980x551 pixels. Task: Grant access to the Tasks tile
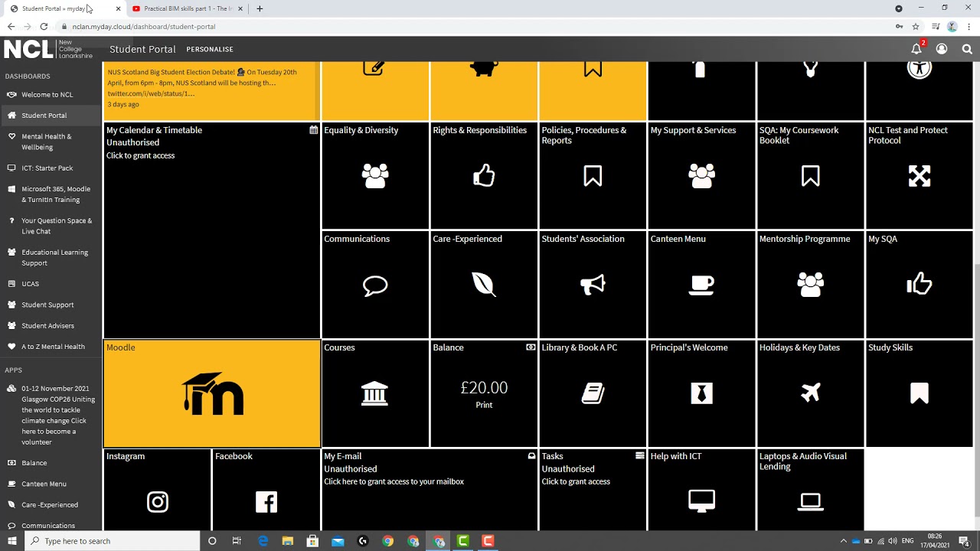(576, 481)
